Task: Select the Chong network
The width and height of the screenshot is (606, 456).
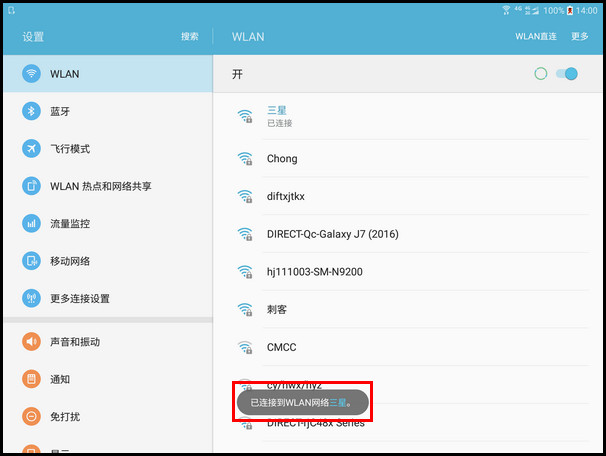Action: point(408,158)
